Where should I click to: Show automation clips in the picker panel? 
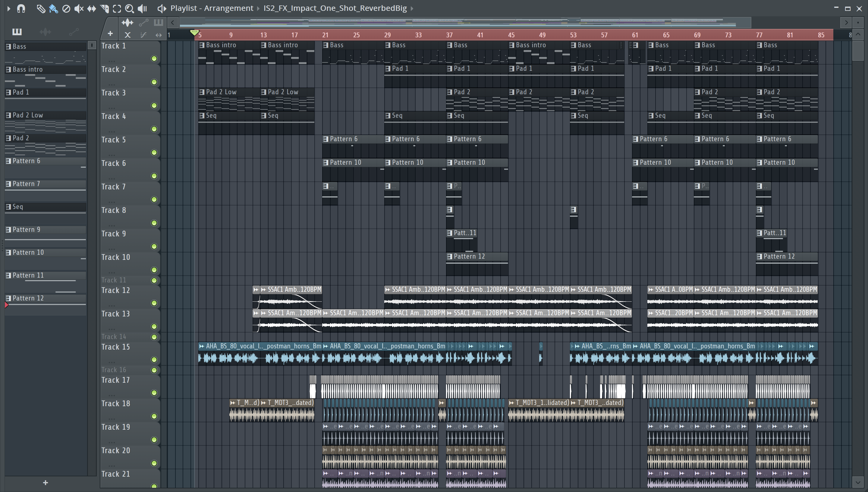pos(74,32)
